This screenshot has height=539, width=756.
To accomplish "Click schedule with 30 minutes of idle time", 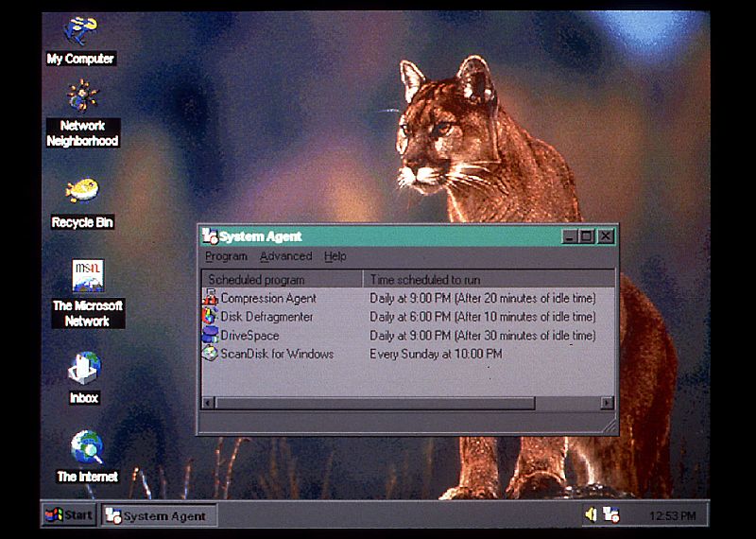I will 483,336.
